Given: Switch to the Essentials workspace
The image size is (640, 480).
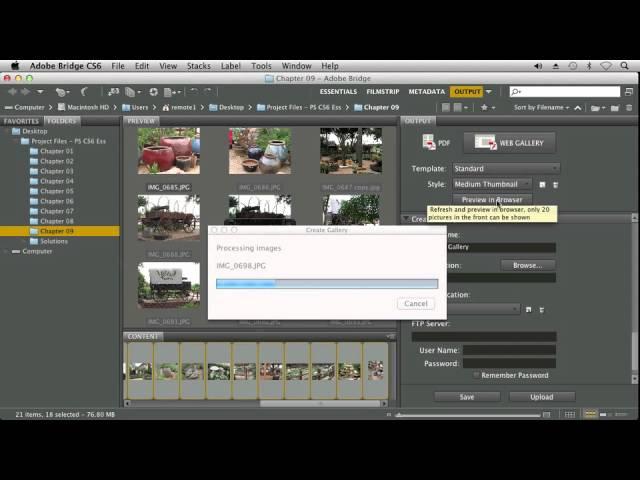Looking at the screenshot, I should [x=338, y=92].
